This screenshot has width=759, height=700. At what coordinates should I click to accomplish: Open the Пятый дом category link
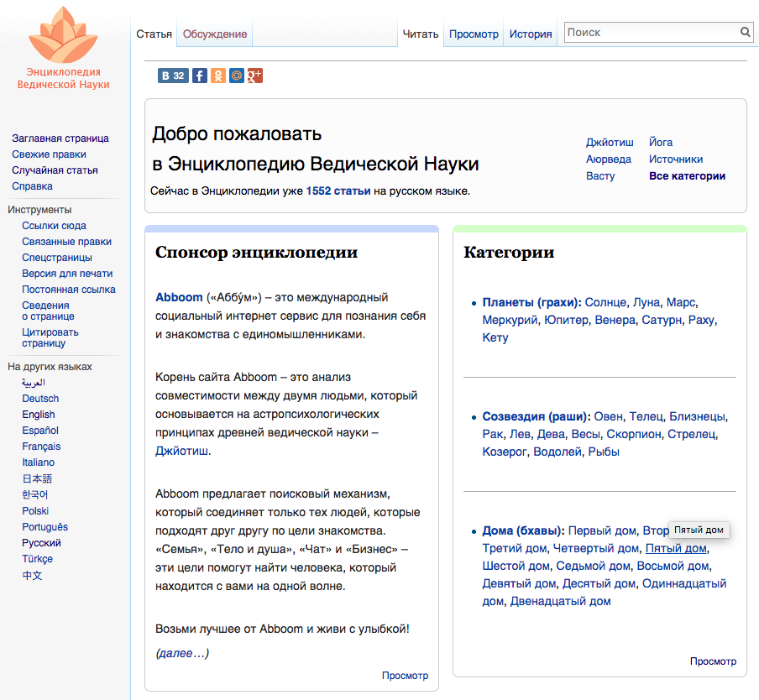[x=676, y=548]
